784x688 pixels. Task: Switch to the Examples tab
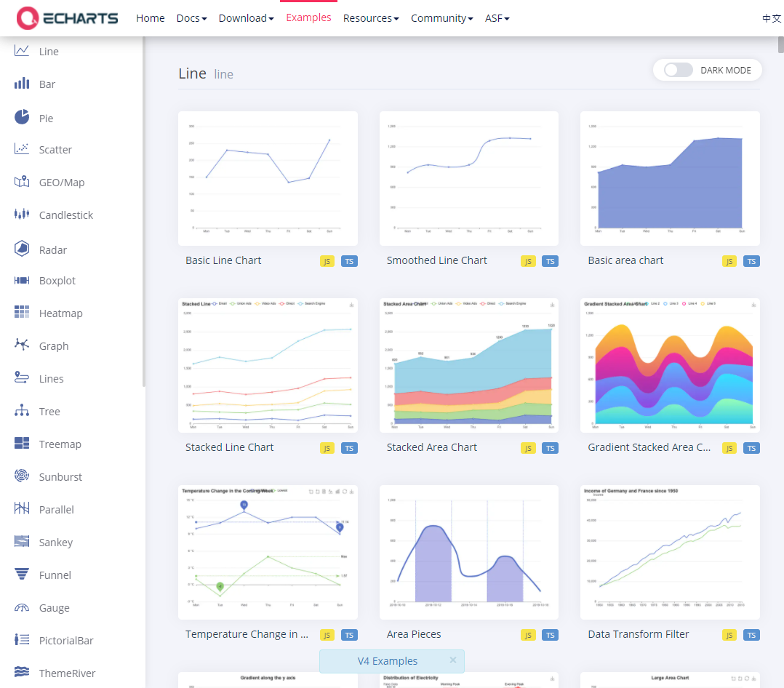pyautogui.click(x=308, y=17)
